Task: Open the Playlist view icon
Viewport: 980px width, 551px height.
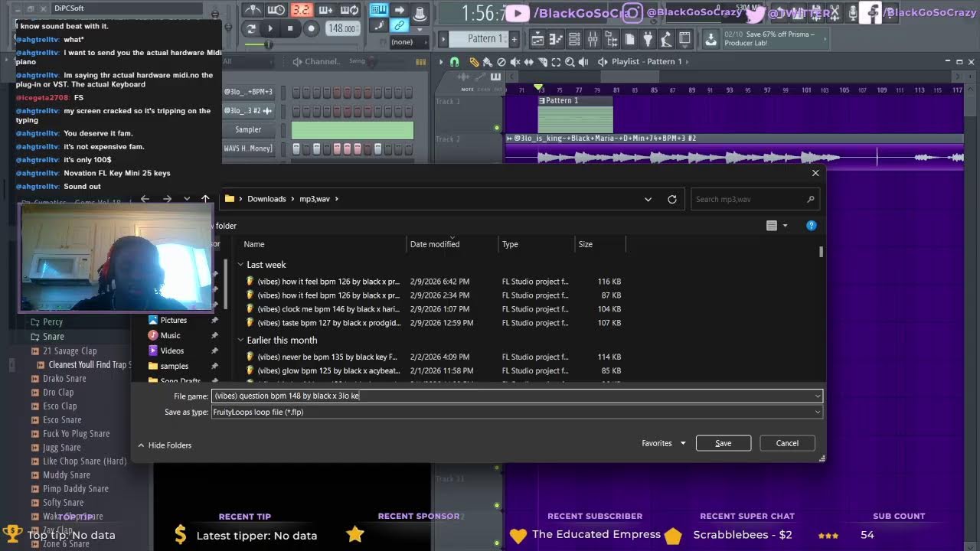Action: coord(537,39)
